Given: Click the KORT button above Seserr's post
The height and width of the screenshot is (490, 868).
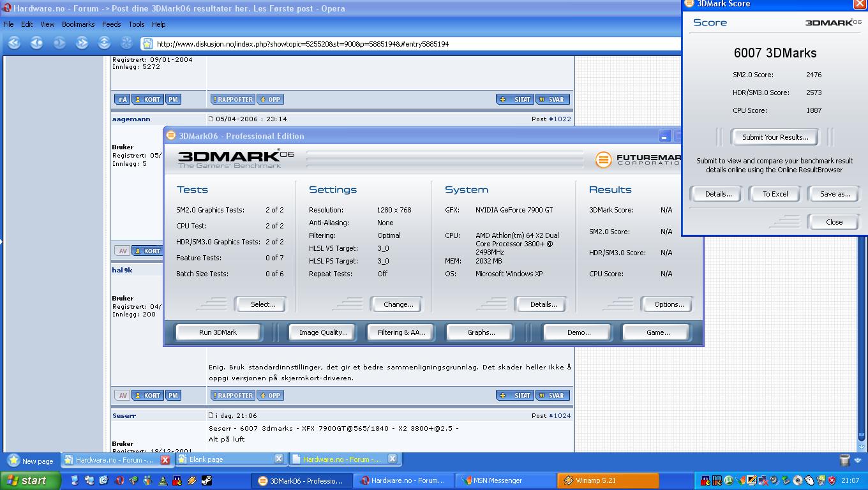Looking at the screenshot, I should point(147,396).
